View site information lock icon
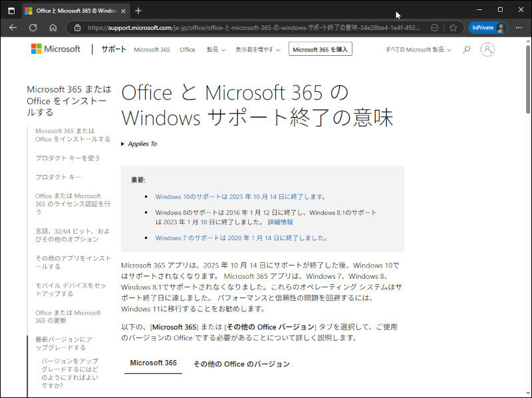532x398 pixels. point(77,27)
